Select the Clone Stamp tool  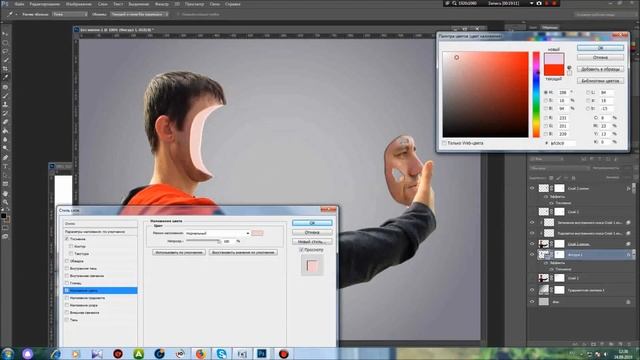[5, 104]
